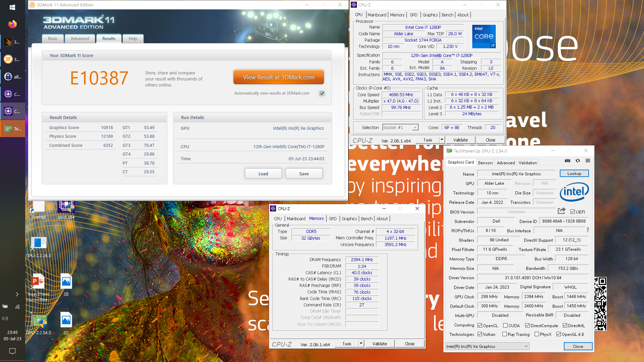
Task: Take a GPU-Z screenshot with camera icon
Action: [x=567, y=161]
